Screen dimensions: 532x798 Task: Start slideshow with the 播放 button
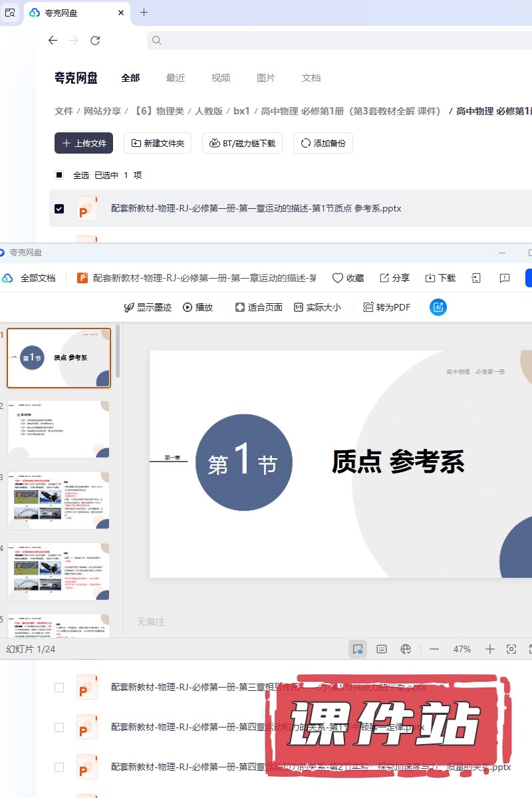(x=198, y=307)
